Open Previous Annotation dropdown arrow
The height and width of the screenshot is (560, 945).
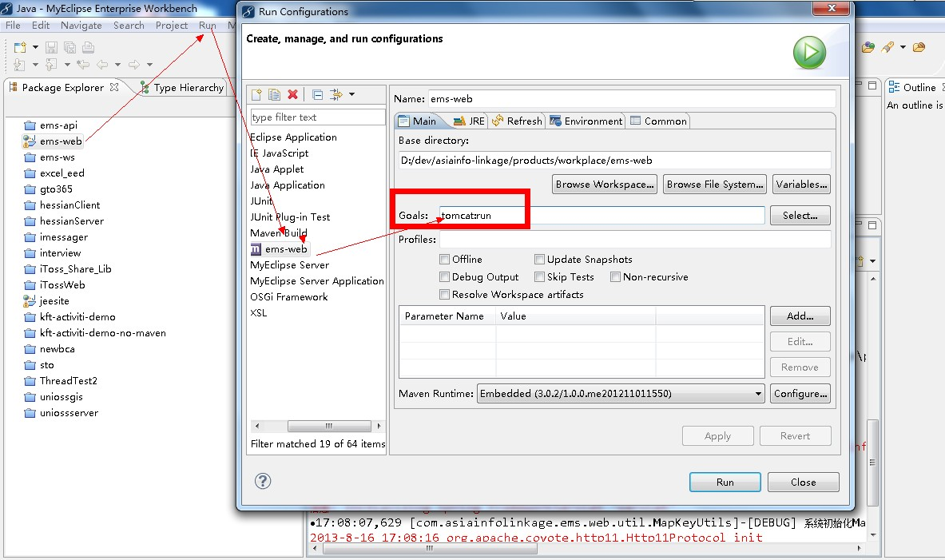pyautogui.click(x=67, y=64)
